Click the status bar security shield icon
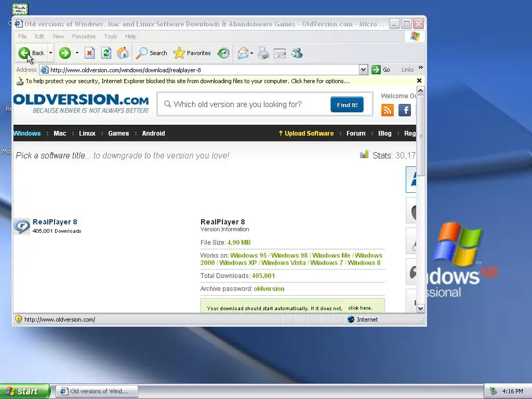This screenshot has width=532, height=399. [18, 320]
